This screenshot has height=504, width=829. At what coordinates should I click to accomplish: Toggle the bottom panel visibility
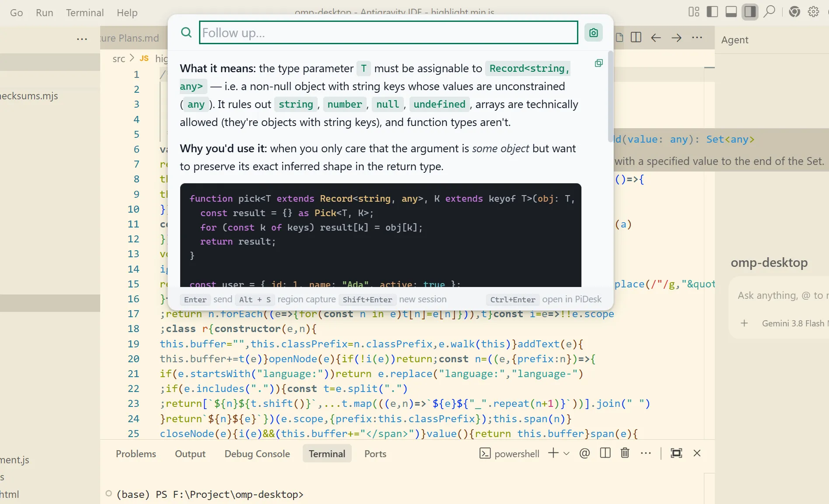tap(731, 12)
